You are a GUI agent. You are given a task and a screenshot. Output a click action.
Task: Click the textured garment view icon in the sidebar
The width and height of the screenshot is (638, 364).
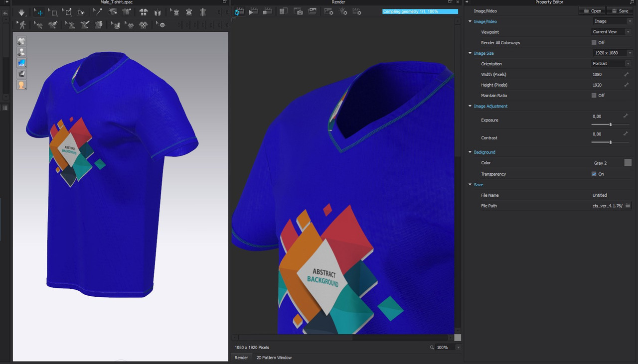[21, 63]
